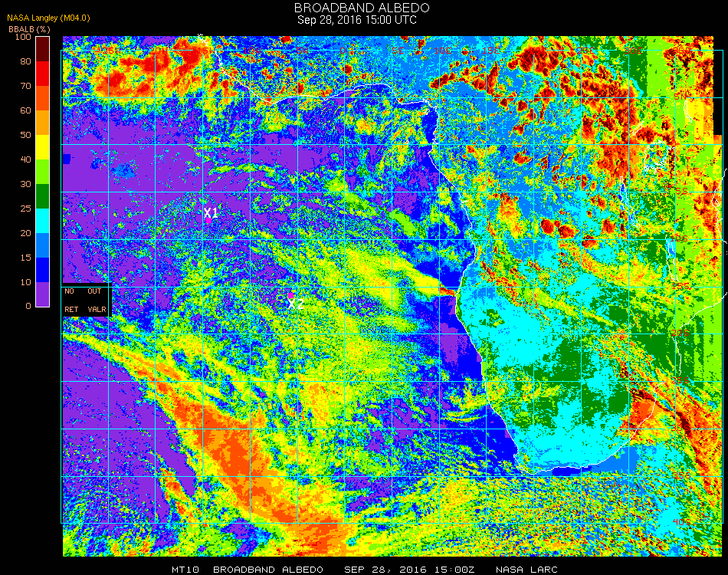Viewport: 728px width, 575px height.
Task: Click the 15S latitude label
Action: (679, 286)
